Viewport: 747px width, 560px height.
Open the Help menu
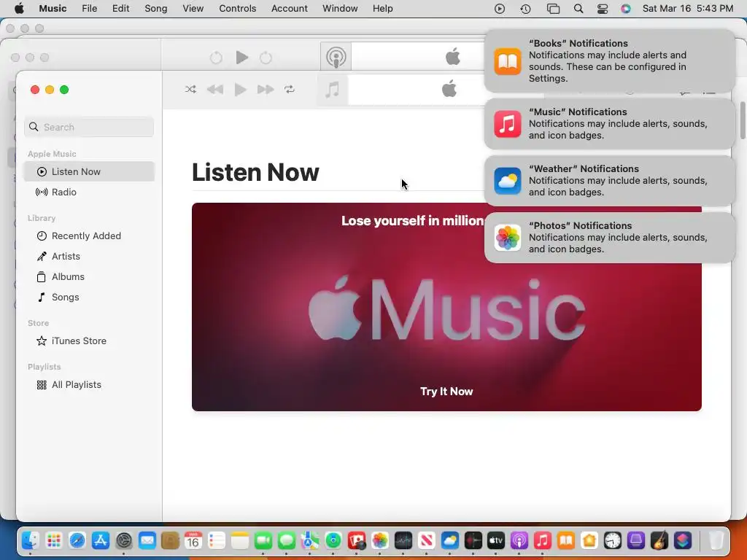click(x=382, y=9)
